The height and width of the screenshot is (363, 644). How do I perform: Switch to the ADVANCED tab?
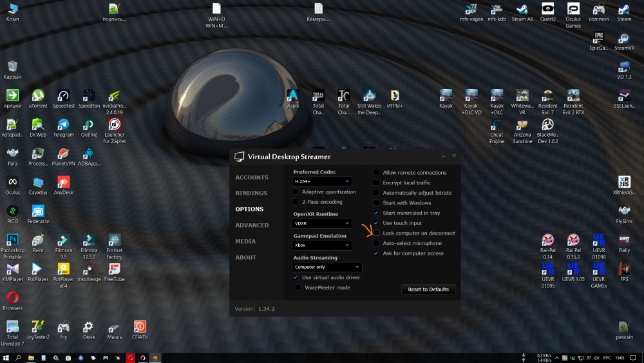[x=252, y=225]
